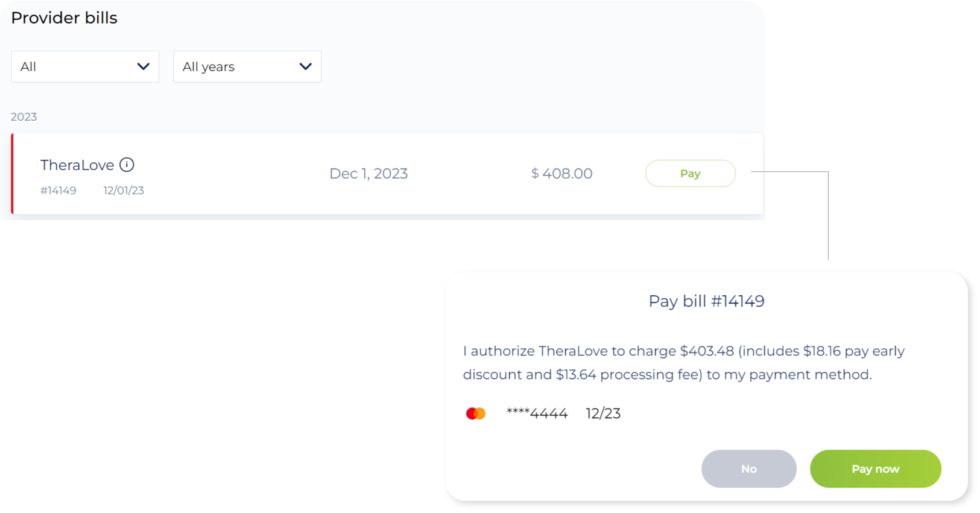Click the chevron on the All years filter
The height and width of the screenshot is (513, 980).
click(306, 66)
